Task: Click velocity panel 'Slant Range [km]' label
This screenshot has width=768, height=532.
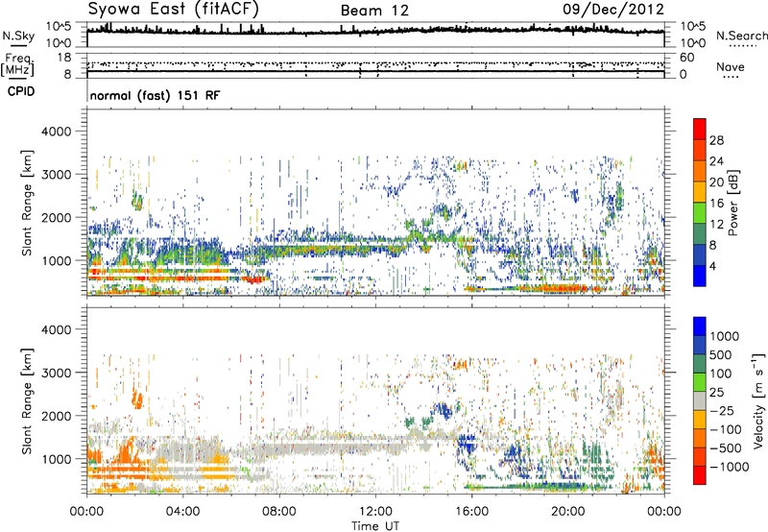Action: (x=27, y=401)
